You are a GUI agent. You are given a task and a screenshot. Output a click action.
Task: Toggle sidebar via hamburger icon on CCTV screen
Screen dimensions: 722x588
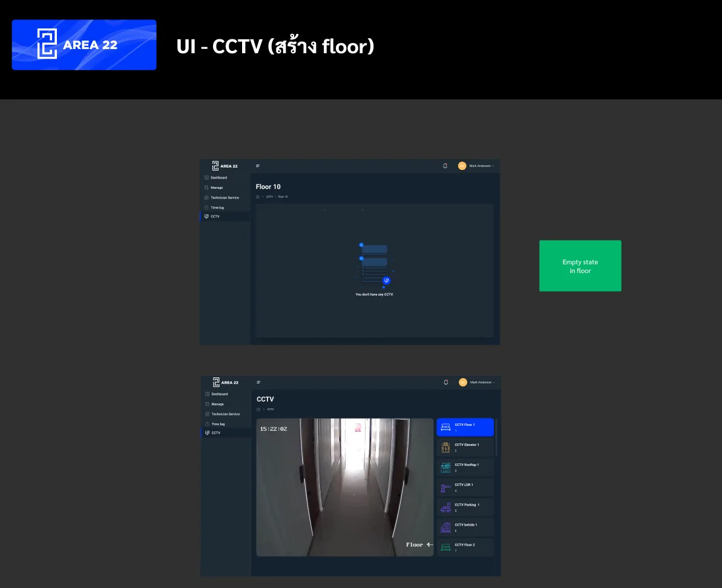tap(258, 382)
